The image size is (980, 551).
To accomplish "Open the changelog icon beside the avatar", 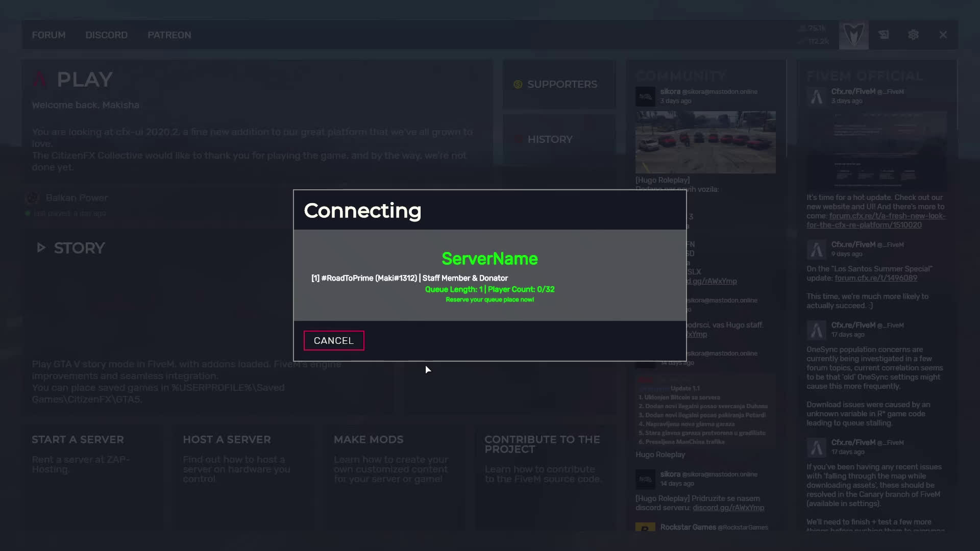I will (884, 35).
